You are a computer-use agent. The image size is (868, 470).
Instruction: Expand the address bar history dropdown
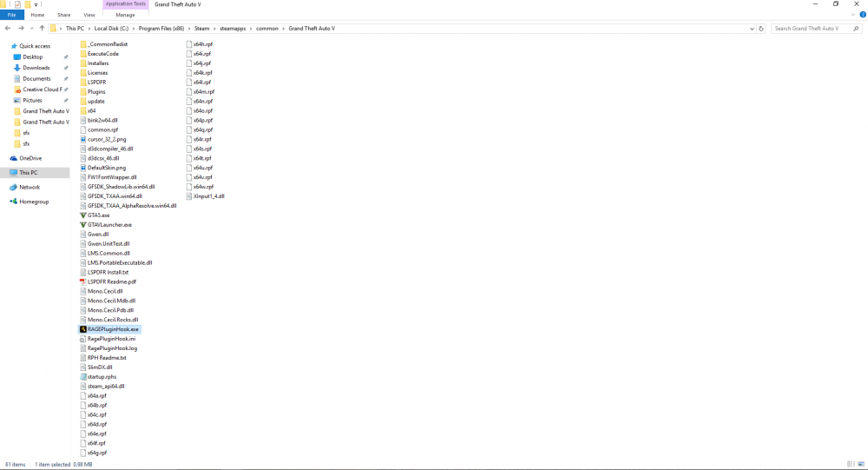[752, 29]
